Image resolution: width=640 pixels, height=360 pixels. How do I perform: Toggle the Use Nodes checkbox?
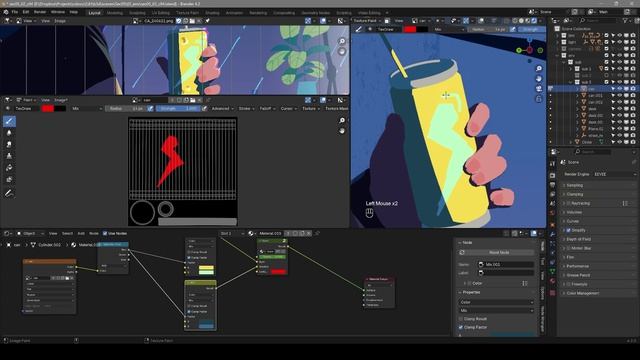(x=105, y=233)
